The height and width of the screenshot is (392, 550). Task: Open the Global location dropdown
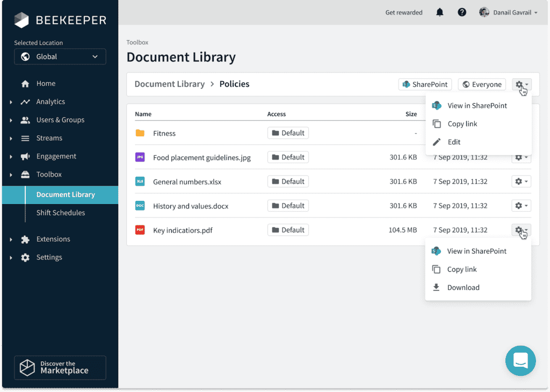[x=60, y=56]
